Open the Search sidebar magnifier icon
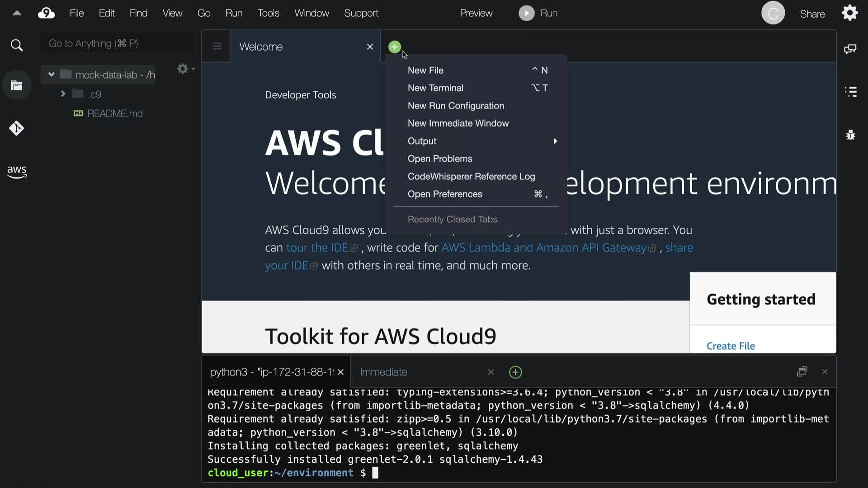Screen dimensions: 868x488 (17, 45)
